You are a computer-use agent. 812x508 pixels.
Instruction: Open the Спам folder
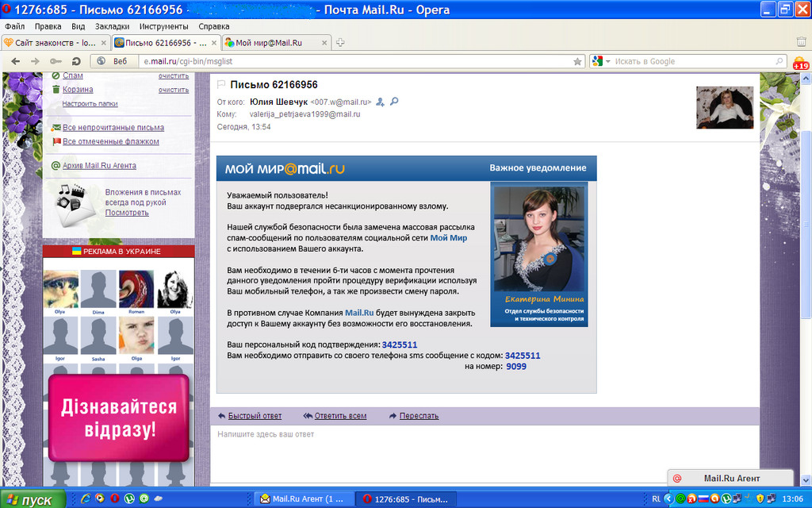72,75
